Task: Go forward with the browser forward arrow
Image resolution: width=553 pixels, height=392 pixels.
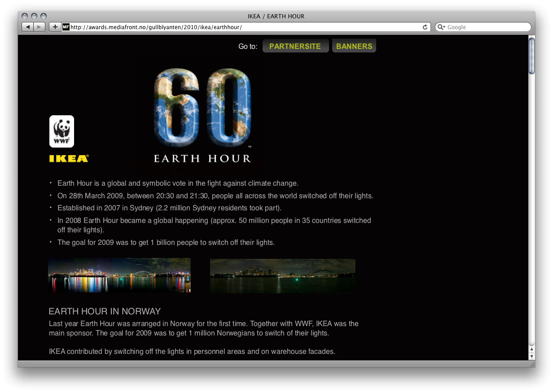Action: coord(39,27)
